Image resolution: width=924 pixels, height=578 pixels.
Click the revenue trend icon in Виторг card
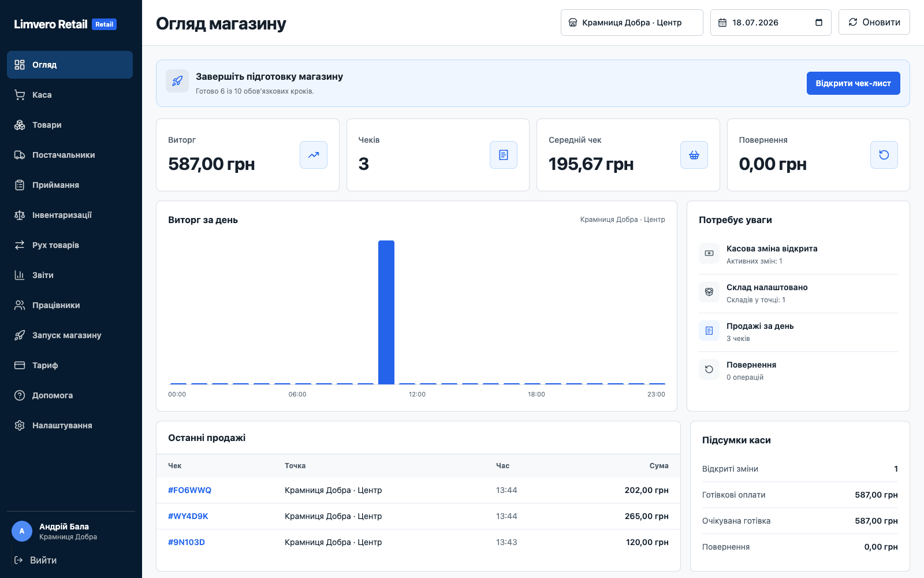314,155
